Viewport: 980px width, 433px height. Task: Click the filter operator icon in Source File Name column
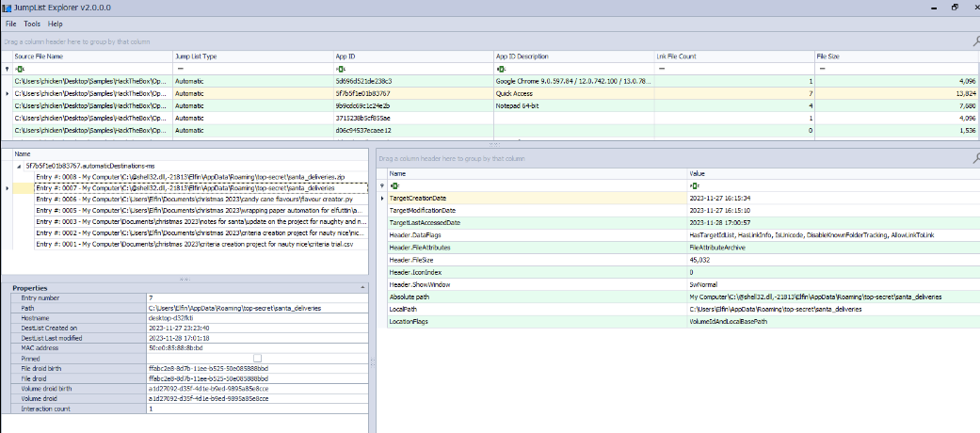pos(19,69)
